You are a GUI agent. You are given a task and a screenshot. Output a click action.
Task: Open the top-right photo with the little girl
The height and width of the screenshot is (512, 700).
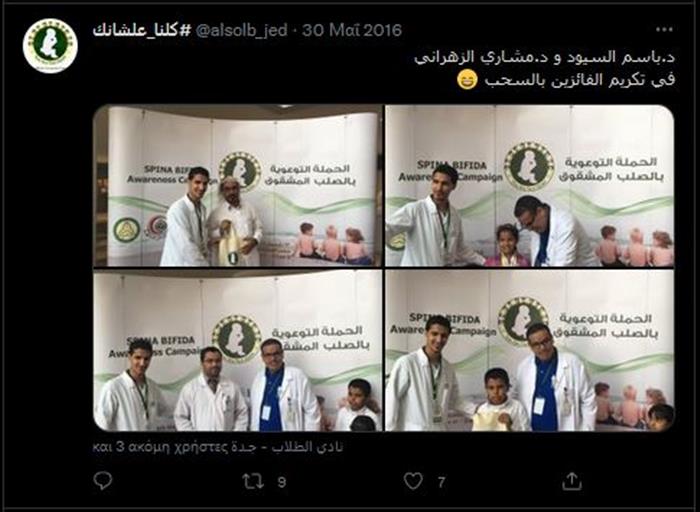point(530,186)
